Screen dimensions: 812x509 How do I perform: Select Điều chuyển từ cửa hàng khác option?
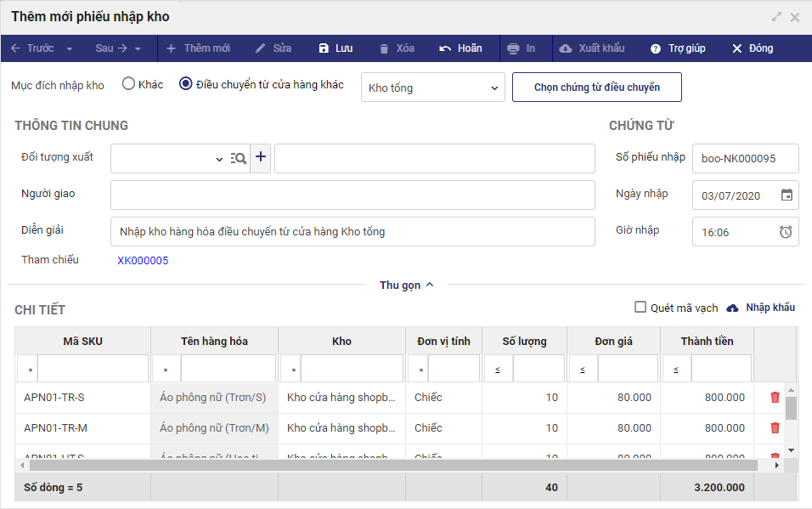click(186, 84)
